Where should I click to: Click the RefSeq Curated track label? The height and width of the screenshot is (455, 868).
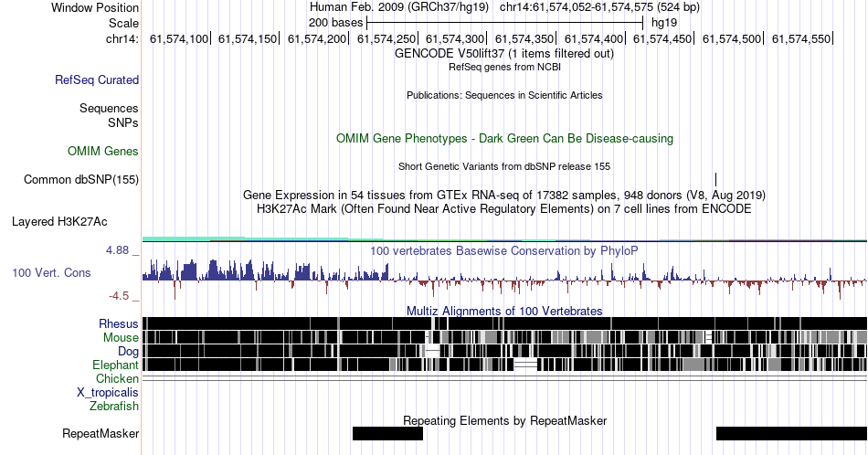[97, 79]
